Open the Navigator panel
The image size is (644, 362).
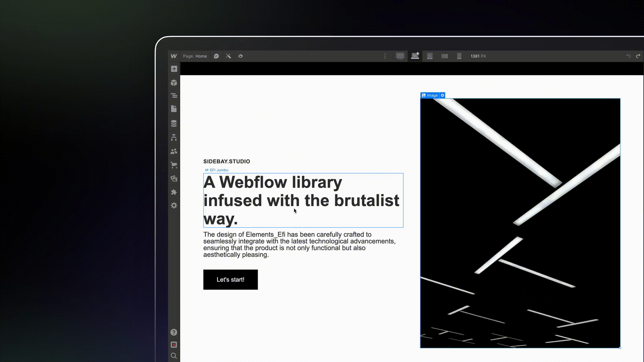(x=174, y=96)
